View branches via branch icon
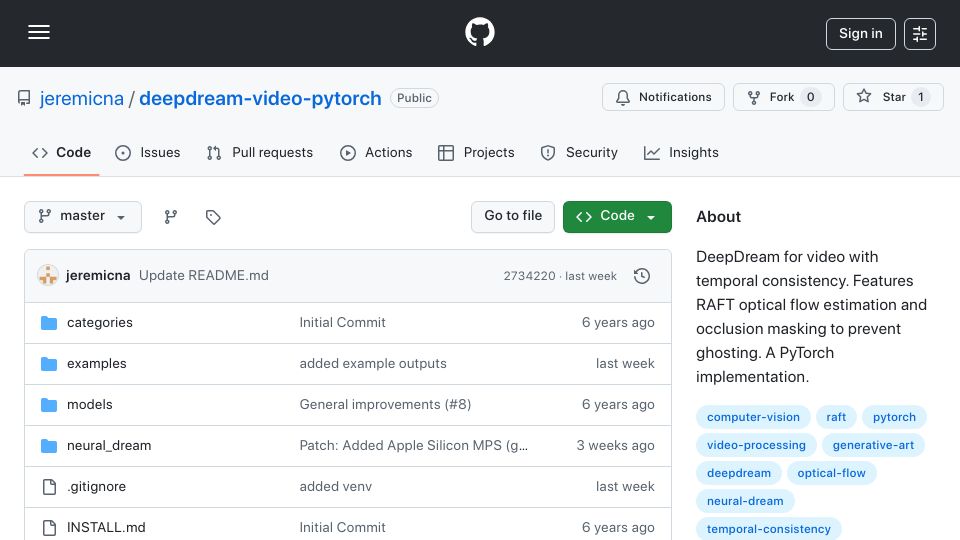 (171, 217)
